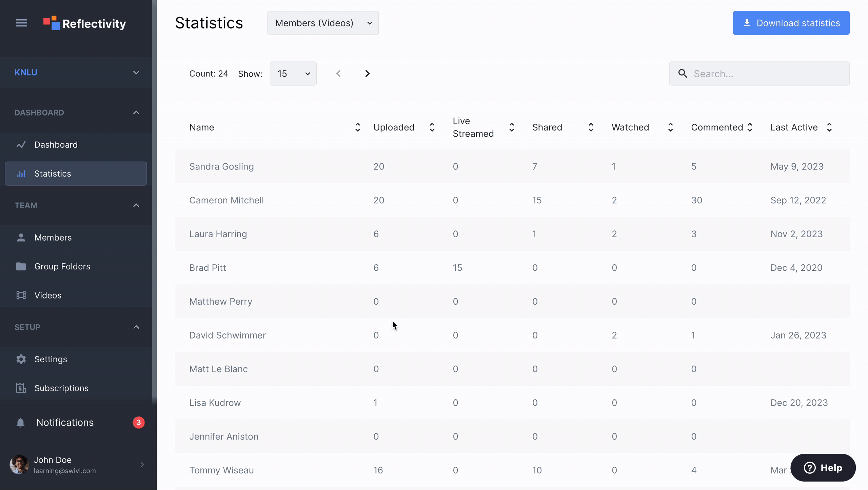The image size is (868, 490).
Task: Click the Members sidebar icon
Action: 20,237
